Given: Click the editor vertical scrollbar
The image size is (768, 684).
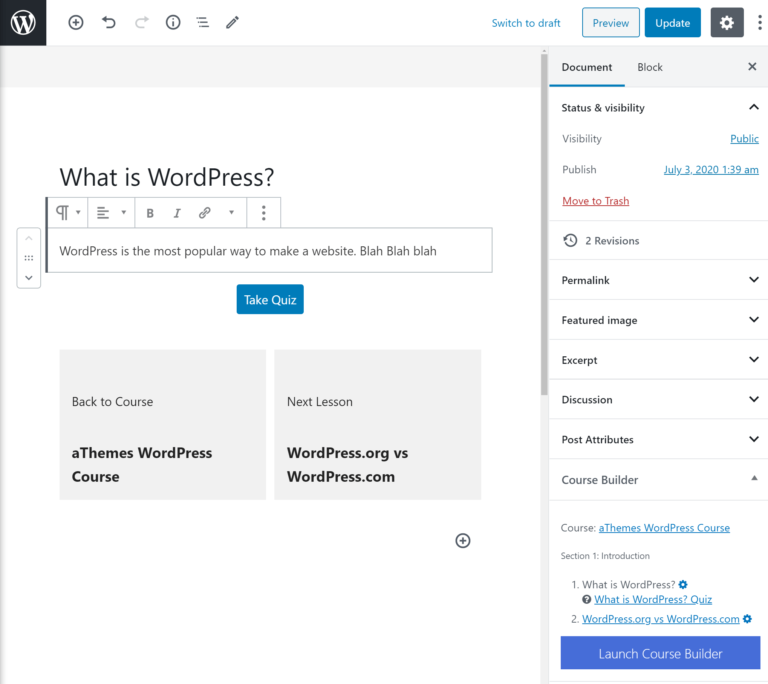Looking at the screenshot, I should (x=544, y=223).
